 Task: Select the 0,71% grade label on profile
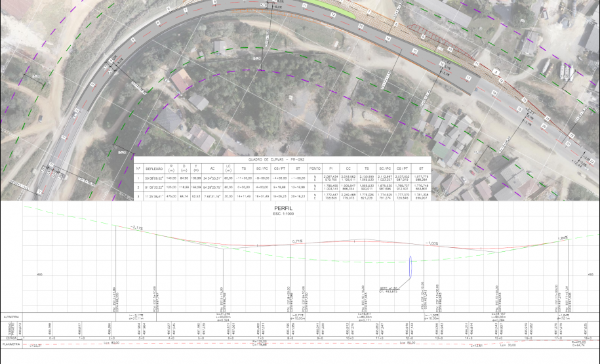click(x=296, y=241)
